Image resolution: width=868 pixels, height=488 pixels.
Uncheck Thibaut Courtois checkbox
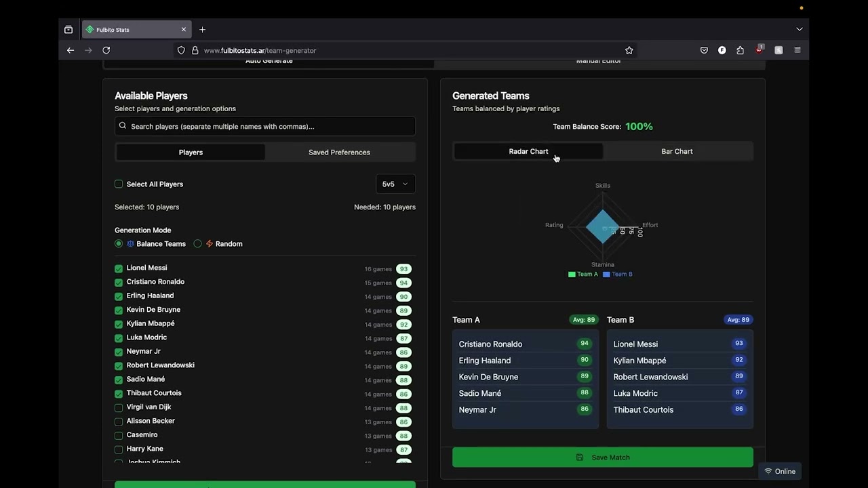tap(119, 393)
